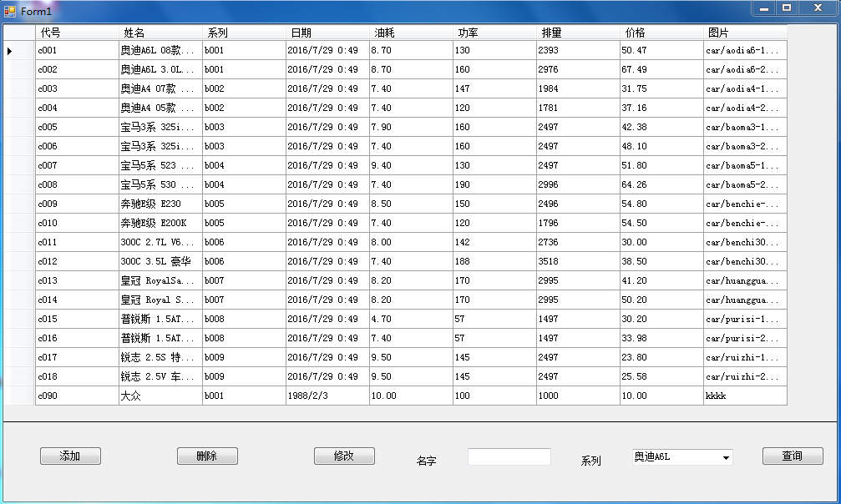Select the image cell car/aodia6-1...
Screen dimensions: 841x504
pyautogui.click(x=746, y=50)
